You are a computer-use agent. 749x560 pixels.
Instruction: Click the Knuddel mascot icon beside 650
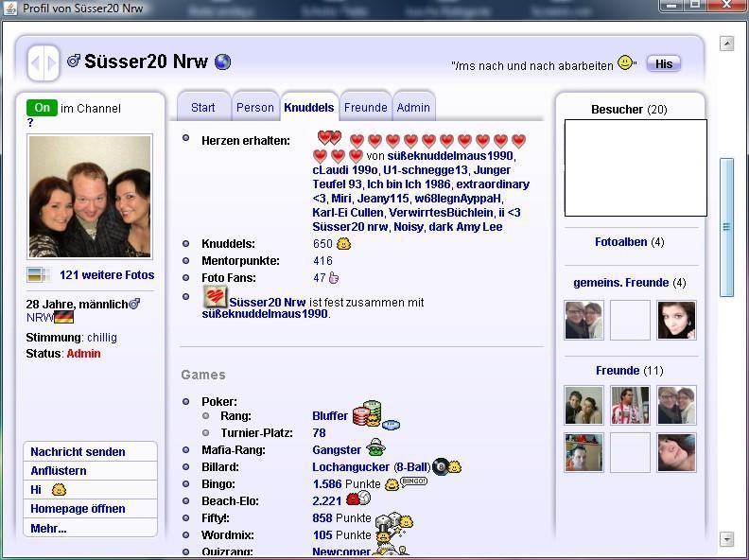[x=343, y=244]
